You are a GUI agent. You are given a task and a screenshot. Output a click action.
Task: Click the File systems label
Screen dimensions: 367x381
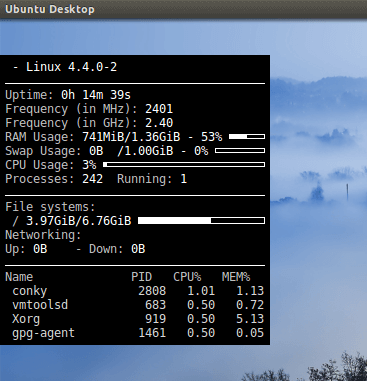click(x=50, y=207)
